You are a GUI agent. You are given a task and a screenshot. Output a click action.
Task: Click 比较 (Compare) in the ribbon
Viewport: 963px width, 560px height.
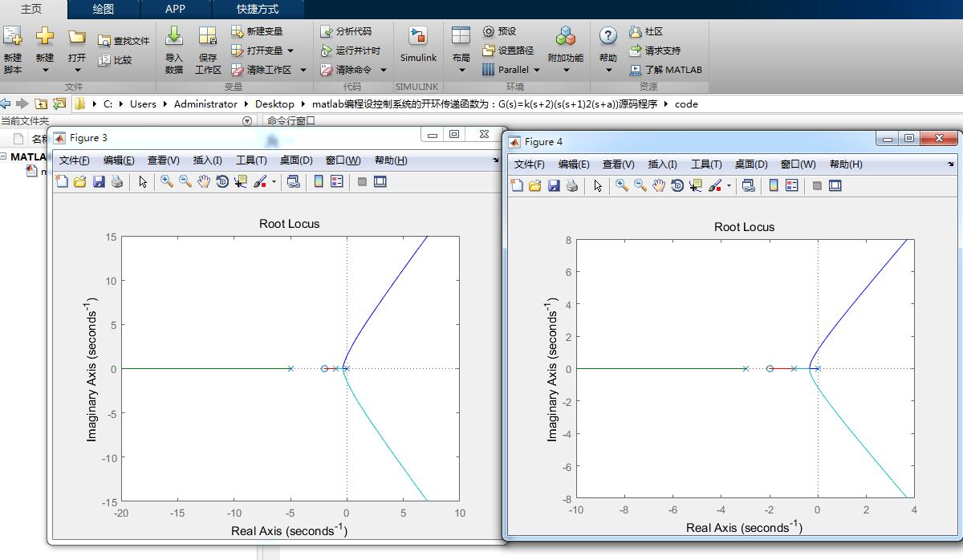click(x=115, y=60)
